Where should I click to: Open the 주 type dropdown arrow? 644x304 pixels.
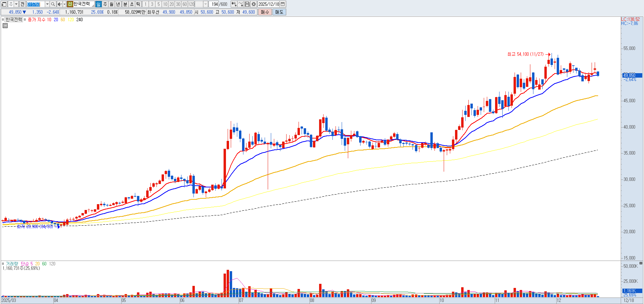click(16, 4)
